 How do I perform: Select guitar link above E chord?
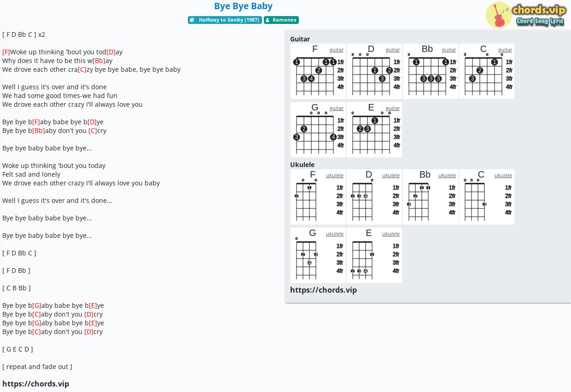pyautogui.click(x=393, y=108)
